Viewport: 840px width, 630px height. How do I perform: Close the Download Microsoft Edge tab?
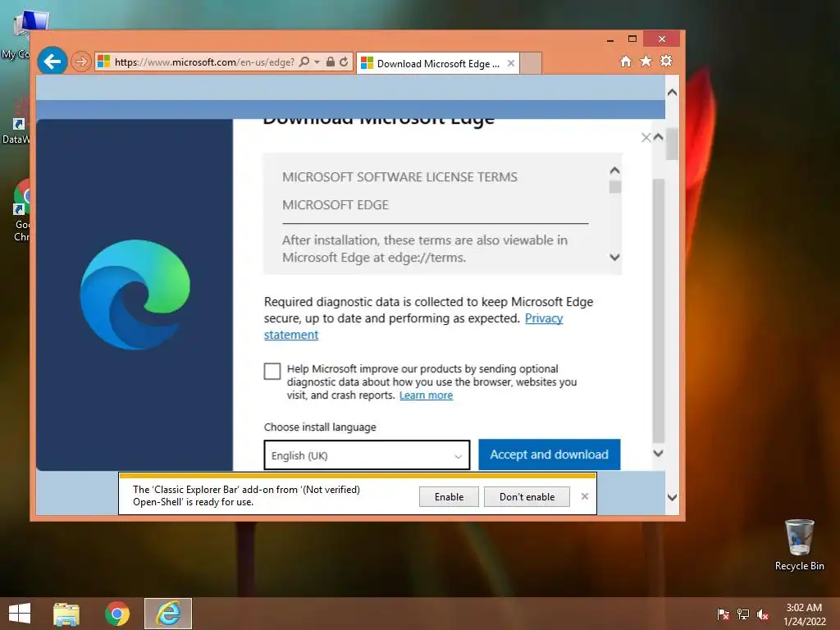point(511,63)
